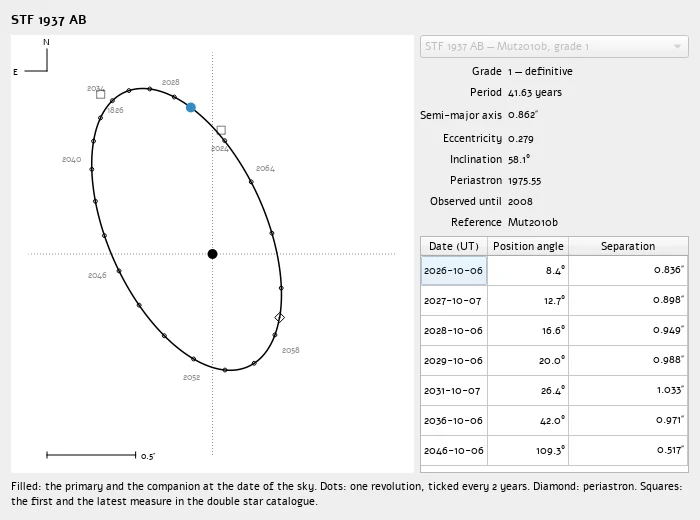Click the 0.517" separation cell
700x520 pixels.
pyautogui.click(x=628, y=450)
